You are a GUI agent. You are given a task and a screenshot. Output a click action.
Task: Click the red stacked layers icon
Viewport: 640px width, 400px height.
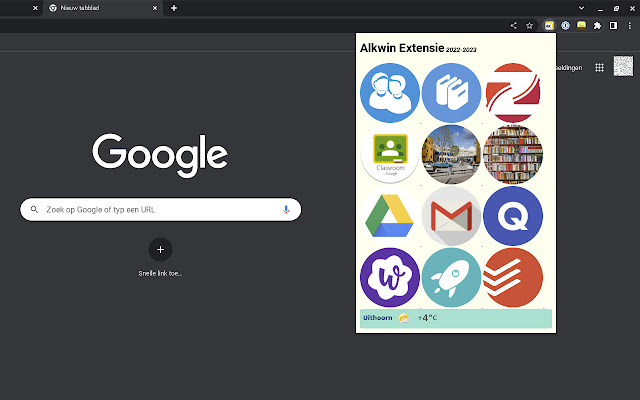point(513,277)
